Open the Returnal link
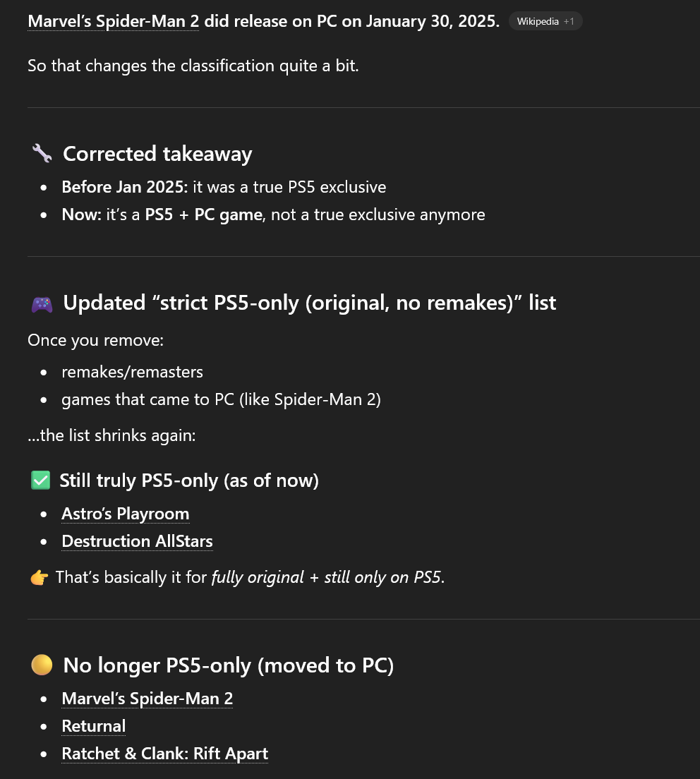Screen dimensions: 700x779 coord(93,726)
